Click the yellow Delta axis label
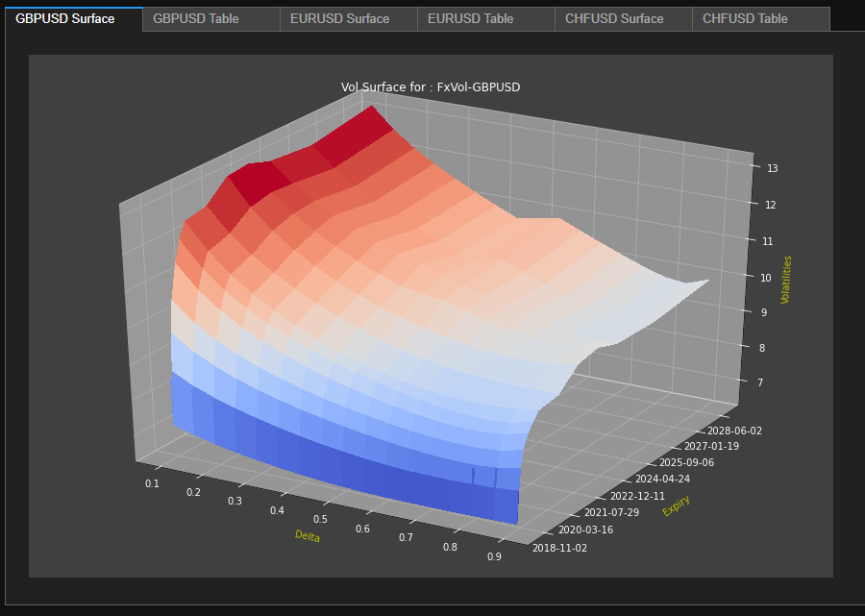 [x=308, y=535]
